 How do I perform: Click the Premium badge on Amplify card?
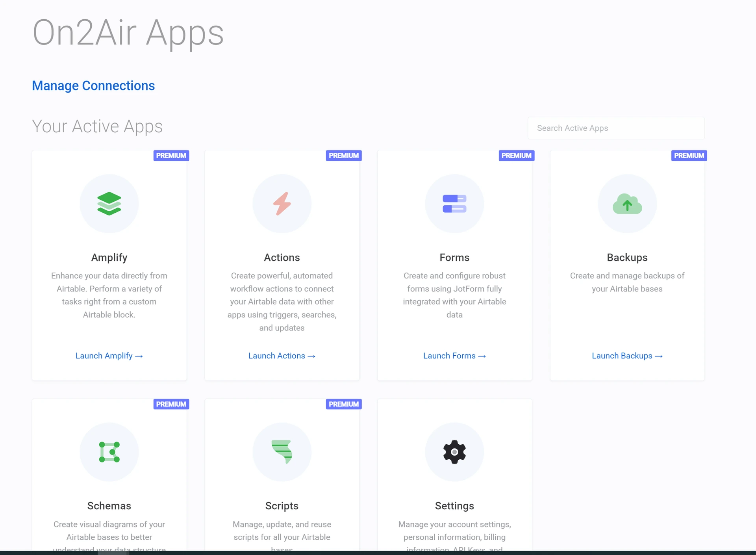point(171,156)
